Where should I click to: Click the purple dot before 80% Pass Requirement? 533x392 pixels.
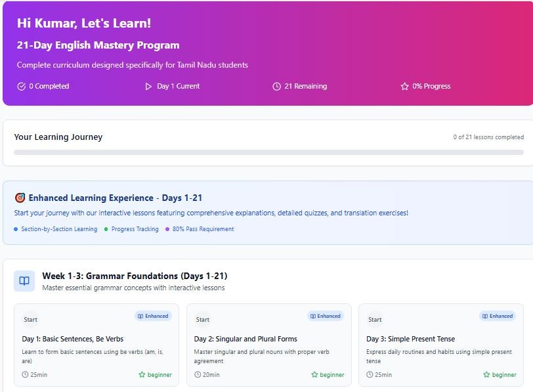(x=169, y=229)
